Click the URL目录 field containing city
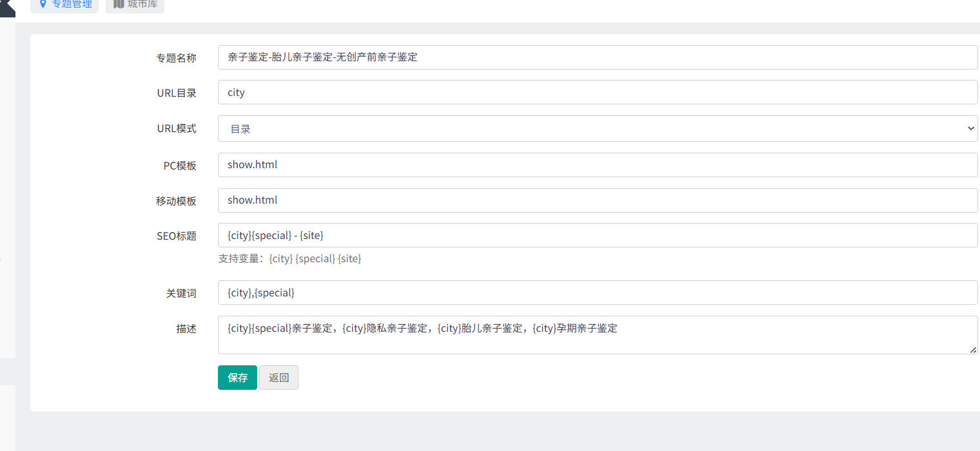Image resolution: width=980 pixels, height=451 pixels. coord(598,92)
